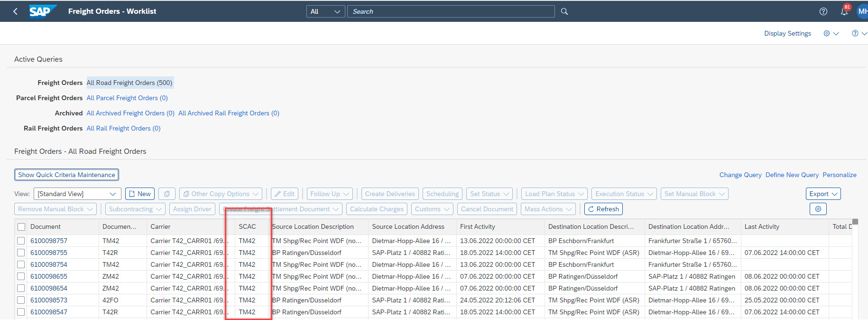The width and height of the screenshot is (868, 320).
Task: Open help question mark in header
Action: (823, 11)
